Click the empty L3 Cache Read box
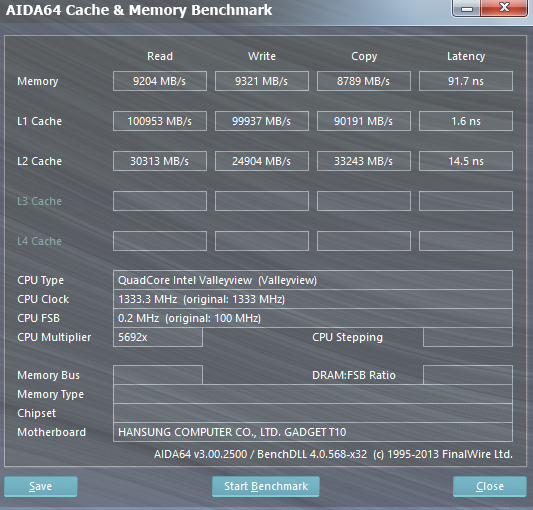 tap(160, 201)
